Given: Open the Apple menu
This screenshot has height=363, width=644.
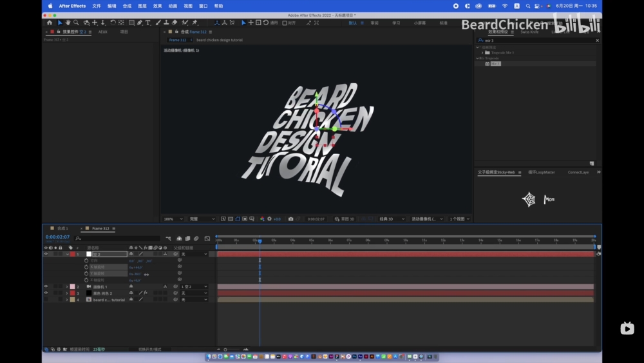Looking at the screenshot, I should pos(50,6).
